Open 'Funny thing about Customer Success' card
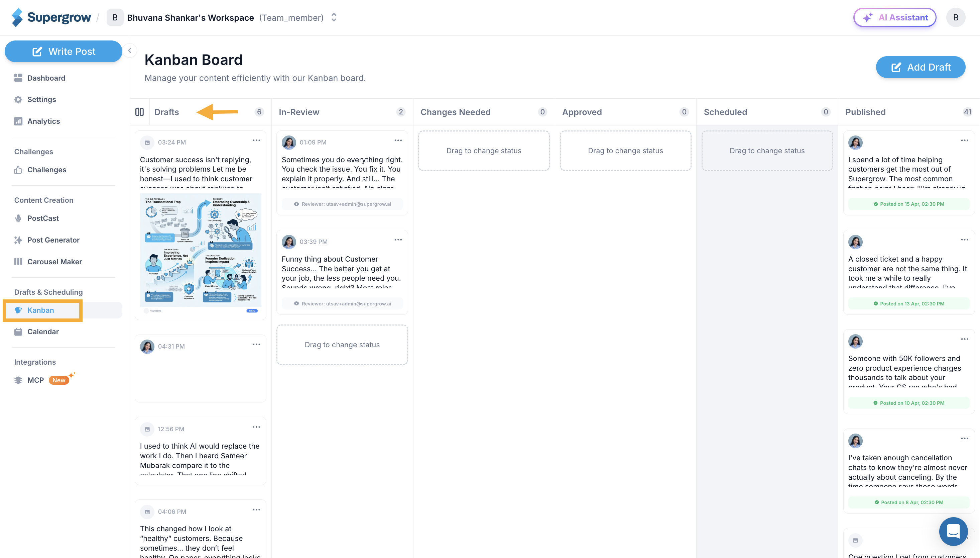This screenshot has height=558, width=980. [342, 273]
